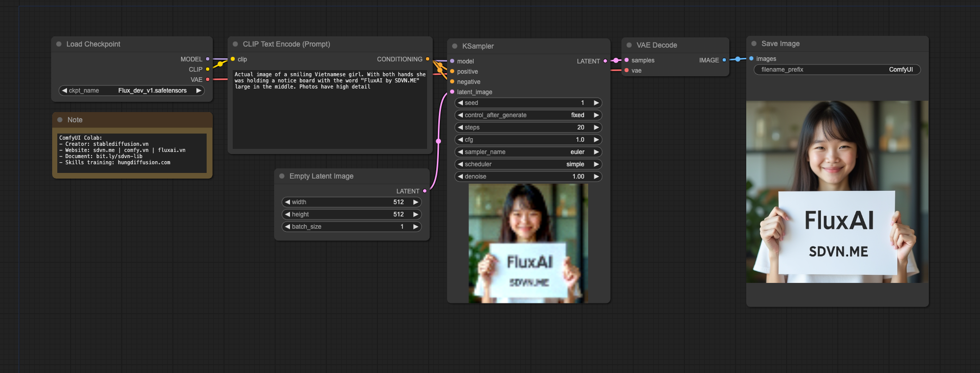980x373 pixels.
Task: Collapse the Load Checkpoint node via its dot
Action: [59, 45]
